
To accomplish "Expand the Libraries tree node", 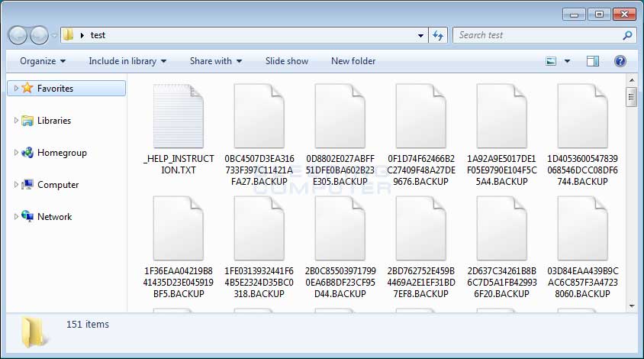I will pos(16,121).
